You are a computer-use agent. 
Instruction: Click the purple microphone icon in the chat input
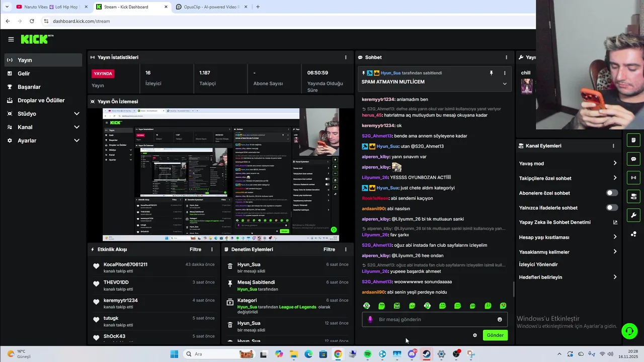(x=370, y=319)
